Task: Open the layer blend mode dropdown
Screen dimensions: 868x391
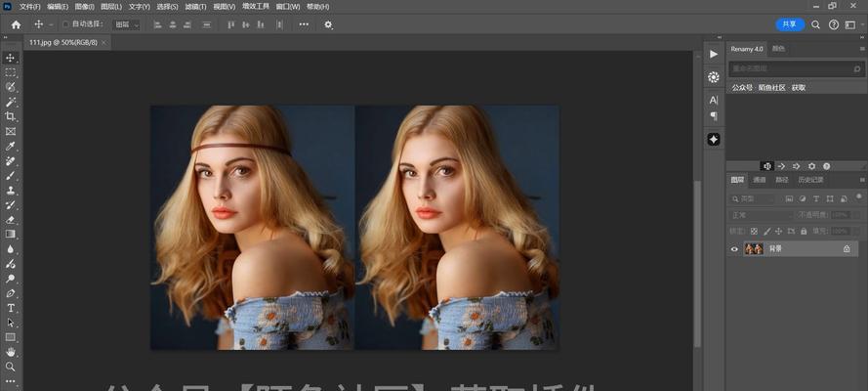Action: (x=762, y=215)
